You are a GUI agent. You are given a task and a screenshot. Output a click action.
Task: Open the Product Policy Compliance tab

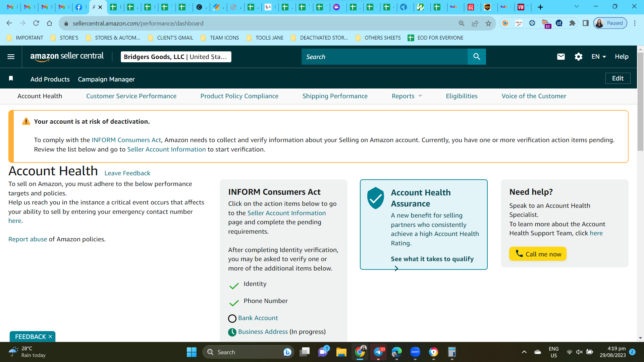[x=239, y=96]
